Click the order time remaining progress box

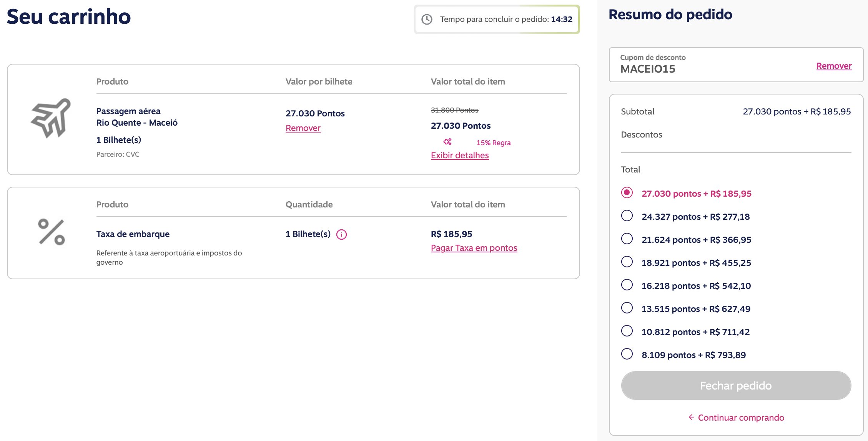pos(497,19)
